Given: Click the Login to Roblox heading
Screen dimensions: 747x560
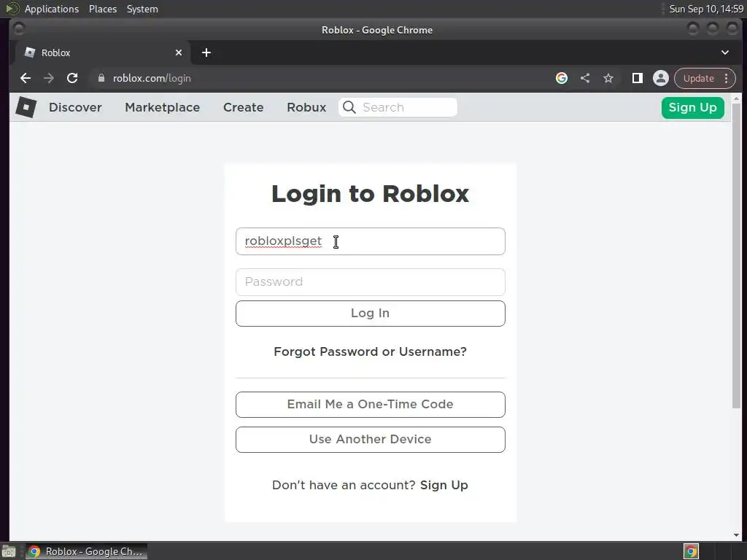Looking at the screenshot, I should [x=370, y=193].
